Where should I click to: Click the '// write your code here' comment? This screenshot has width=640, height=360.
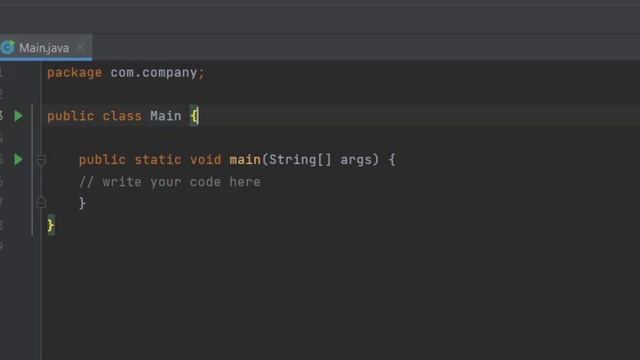point(169,182)
